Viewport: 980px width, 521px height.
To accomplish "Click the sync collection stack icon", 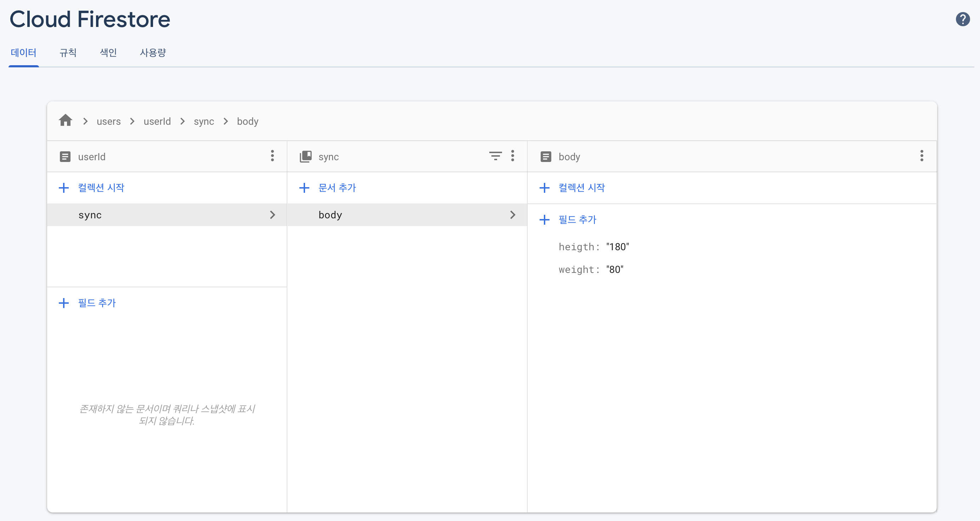I will pyautogui.click(x=305, y=156).
